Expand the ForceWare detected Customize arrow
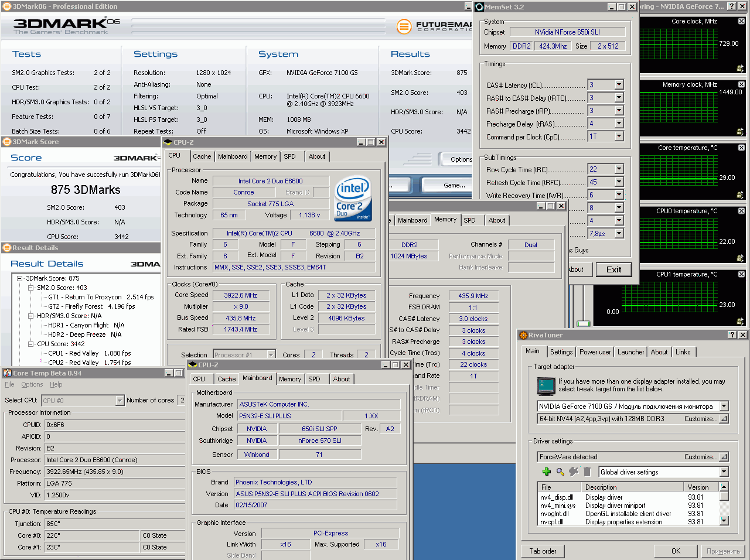Screen dimensions: 750x560 point(724,457)
